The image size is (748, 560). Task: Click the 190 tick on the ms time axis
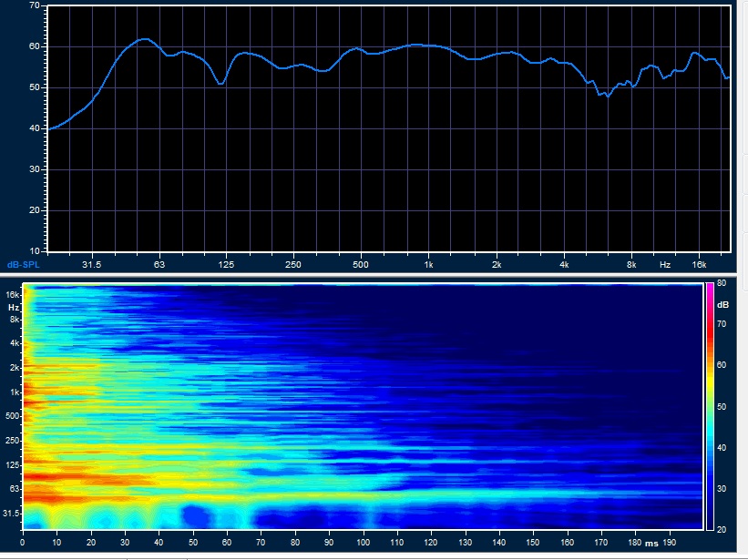[670, 543]
